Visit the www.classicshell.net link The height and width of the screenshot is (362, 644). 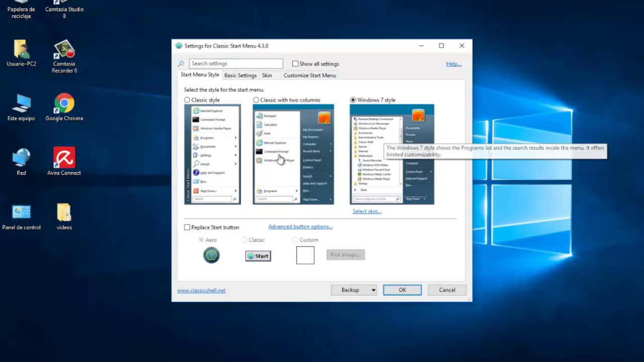click(201, 291)
